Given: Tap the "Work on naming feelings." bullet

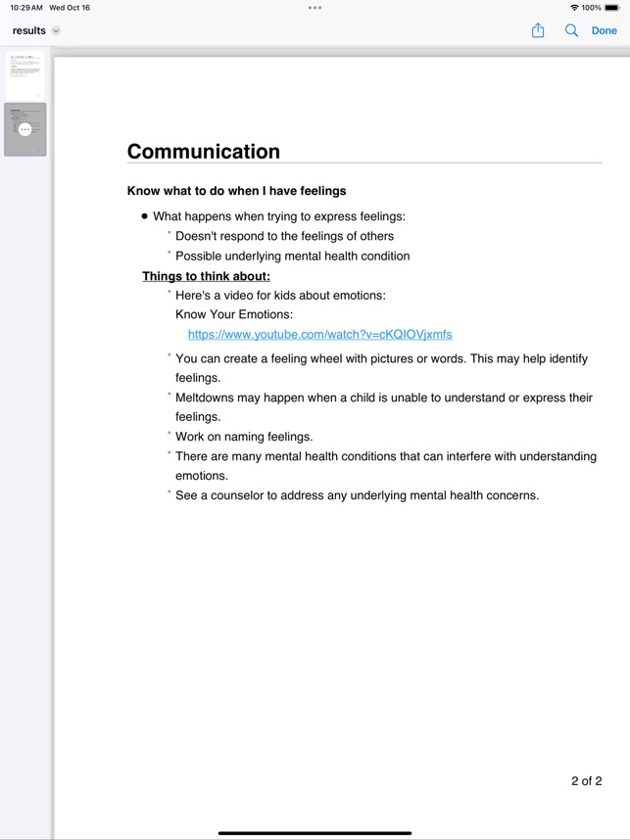Looking at the screenshot, I should click(x=244, y=437).
